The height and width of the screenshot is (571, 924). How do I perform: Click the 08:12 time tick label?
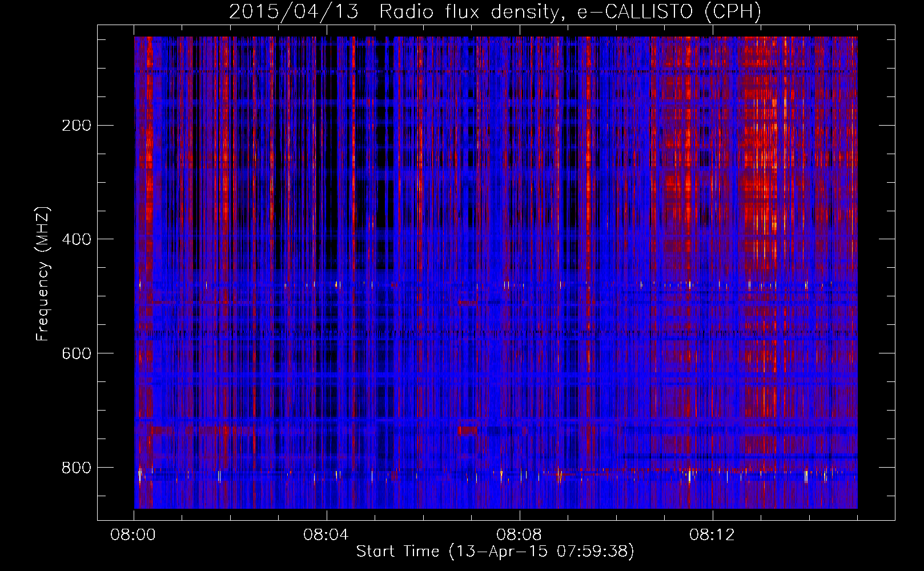coord(712,535)
